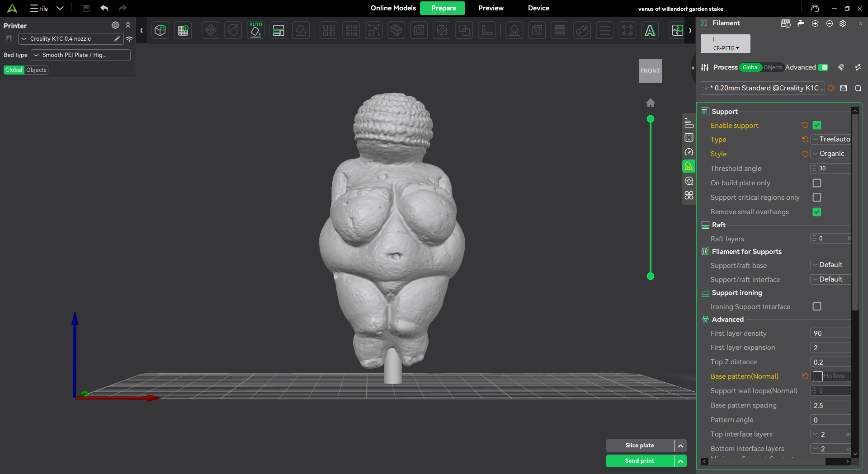Switch to the Preview tab

(491, 8)
